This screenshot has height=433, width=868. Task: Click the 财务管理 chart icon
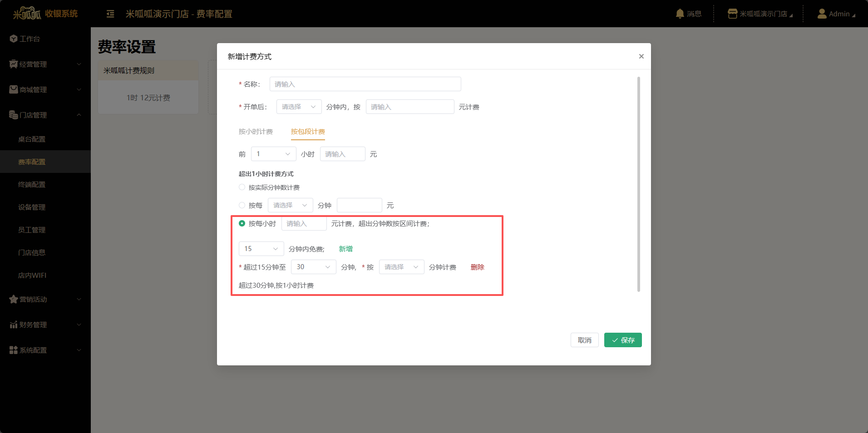(14, 325)
